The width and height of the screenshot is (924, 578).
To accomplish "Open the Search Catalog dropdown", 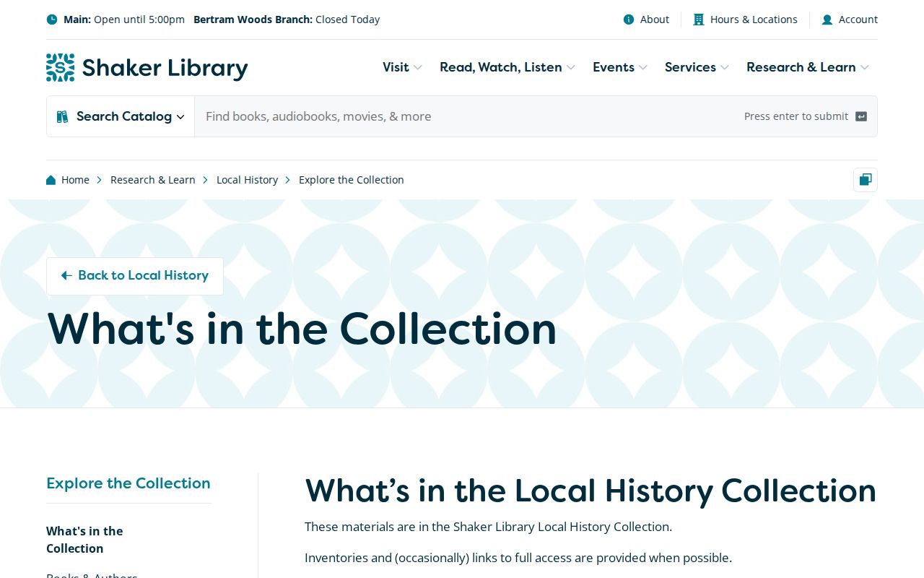I will [x=121, y=116].
